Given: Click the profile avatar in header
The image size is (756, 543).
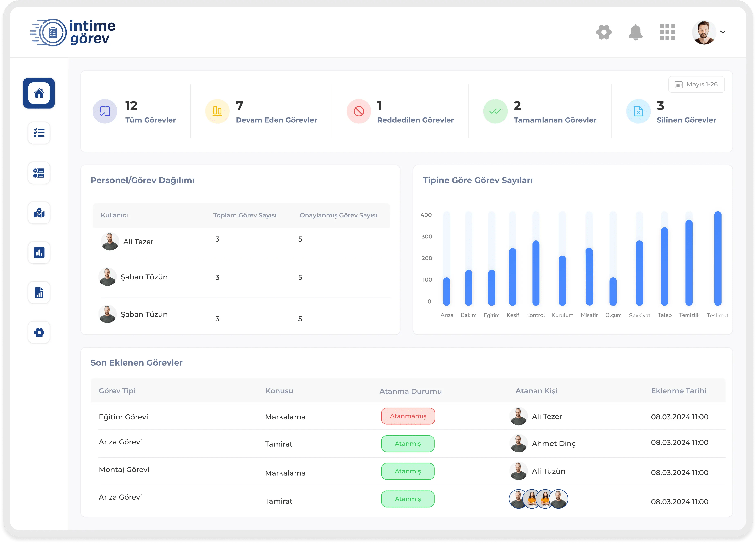Looking at the screenshot, I should tap(704, 32).
